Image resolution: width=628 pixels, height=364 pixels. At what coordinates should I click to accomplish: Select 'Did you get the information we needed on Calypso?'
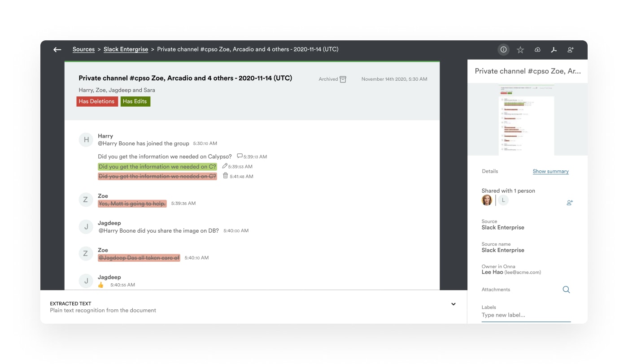[x=165, y=156]
